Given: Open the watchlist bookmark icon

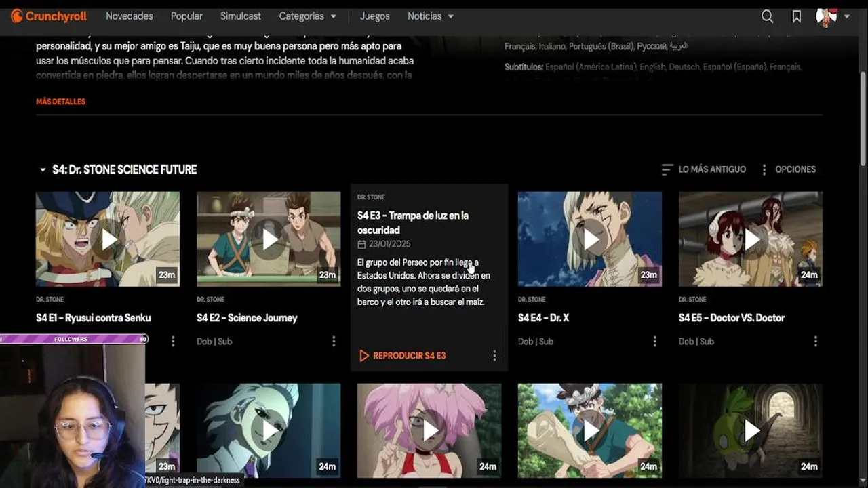Looking at the screenshot, I should point(797,16).
